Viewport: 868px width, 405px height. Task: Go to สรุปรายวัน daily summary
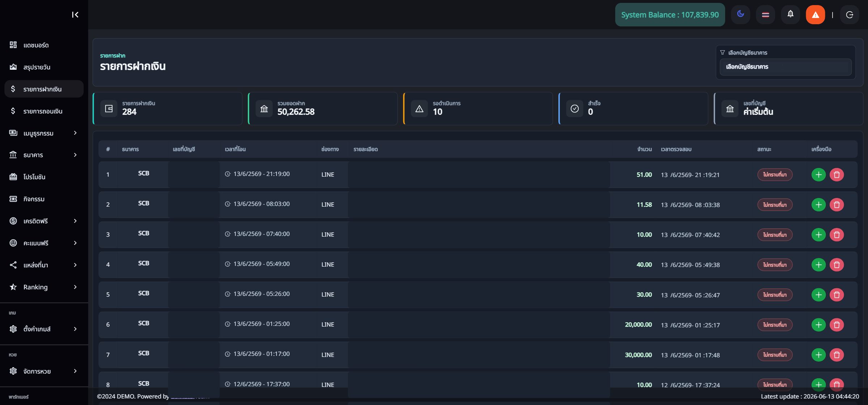coord(44,67)
